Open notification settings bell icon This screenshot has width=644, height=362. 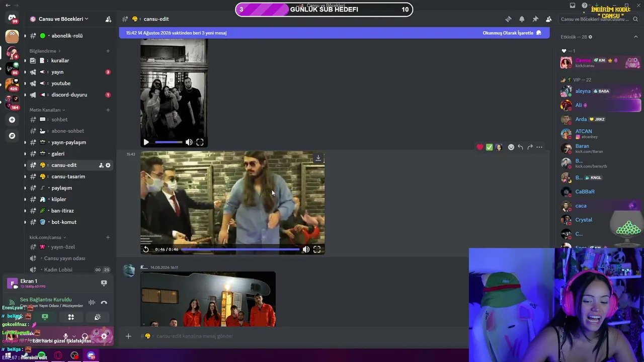(522, 19)
